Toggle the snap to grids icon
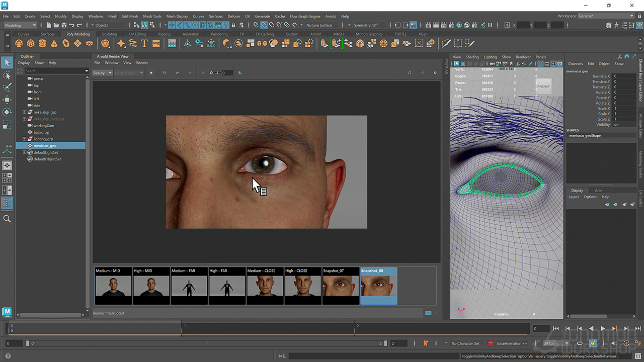Viewport: 644px width, 362px height. (256, 25)
